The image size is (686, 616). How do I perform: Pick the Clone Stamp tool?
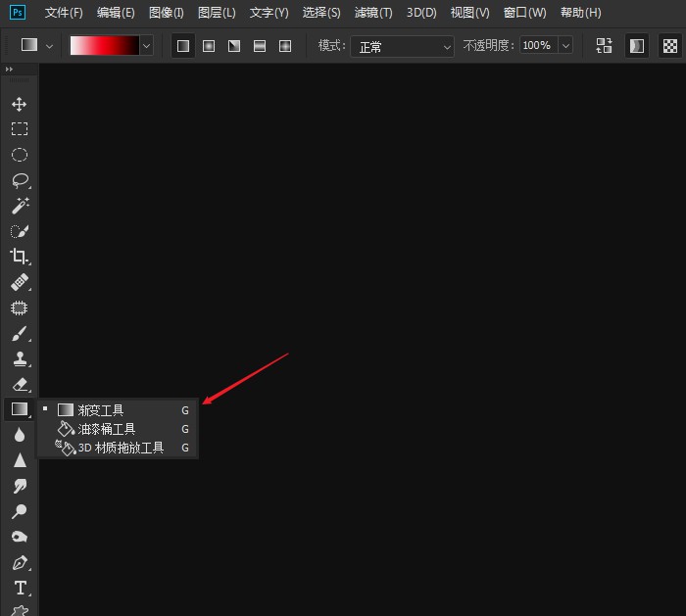20,359
